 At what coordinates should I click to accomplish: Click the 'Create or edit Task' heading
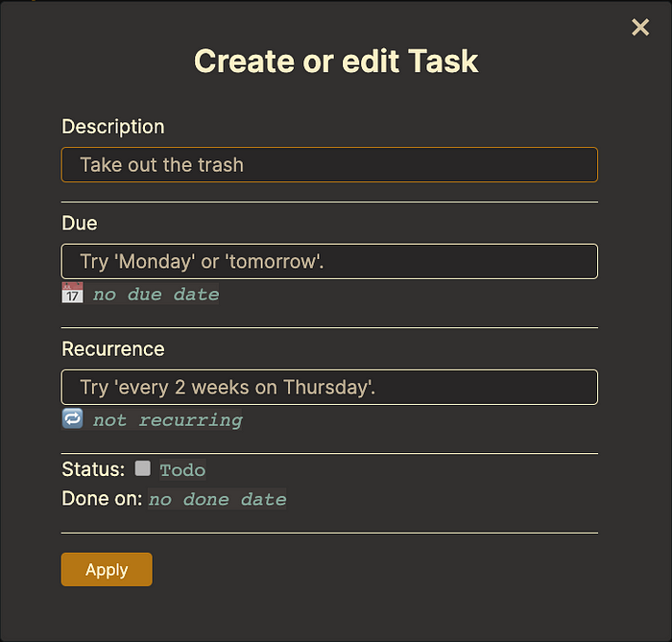point(336,60)
